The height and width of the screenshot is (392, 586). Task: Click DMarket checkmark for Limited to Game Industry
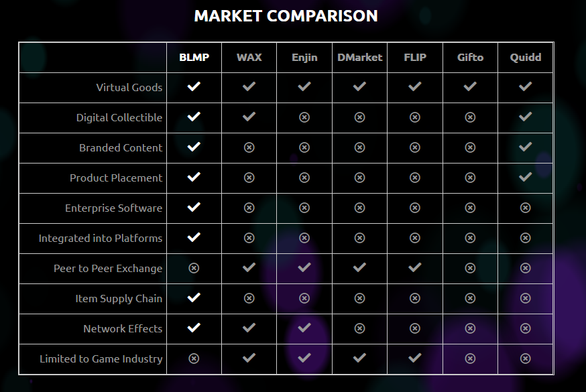coord(359,358)
